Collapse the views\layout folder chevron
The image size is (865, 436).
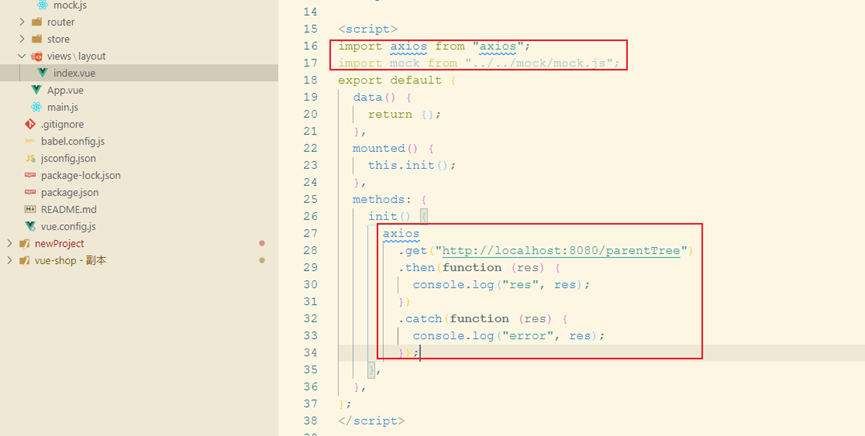pos(22,56)
